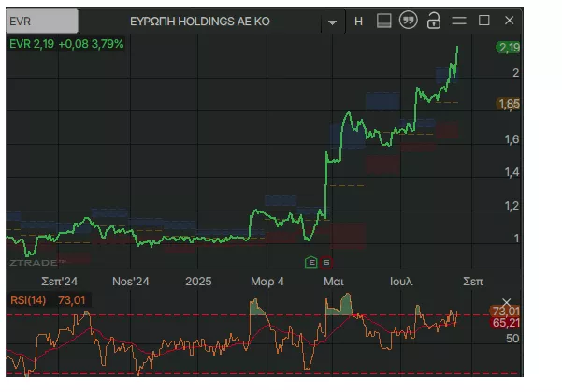Close the chart window

point(510,20)
